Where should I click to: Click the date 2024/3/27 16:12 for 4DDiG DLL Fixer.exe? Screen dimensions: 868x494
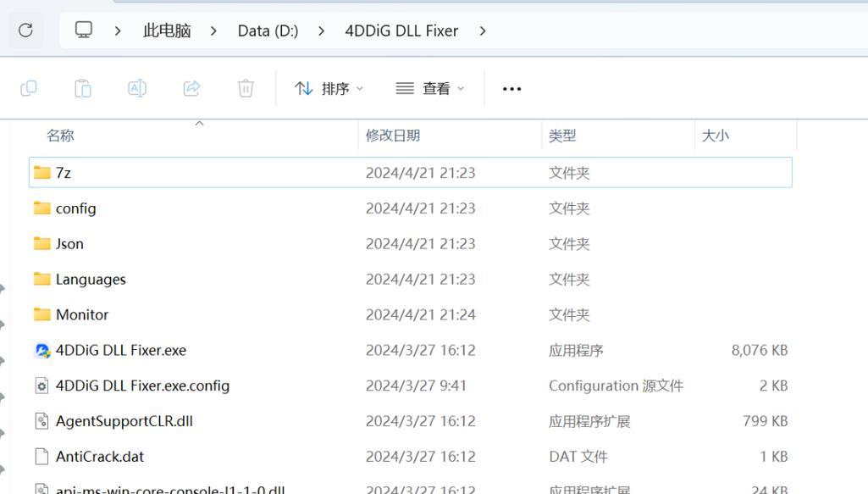coord(421,350)
